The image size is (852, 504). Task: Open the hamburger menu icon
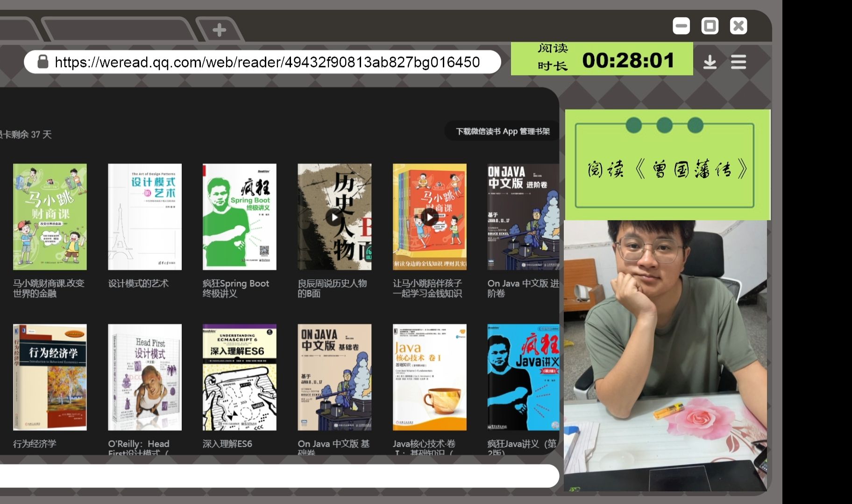[738, 62]
